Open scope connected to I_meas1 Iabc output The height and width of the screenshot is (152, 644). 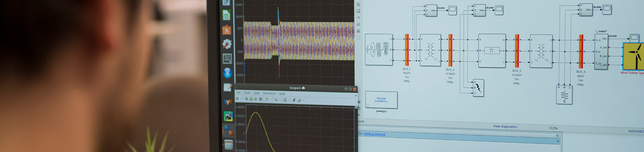click(634, 38)
